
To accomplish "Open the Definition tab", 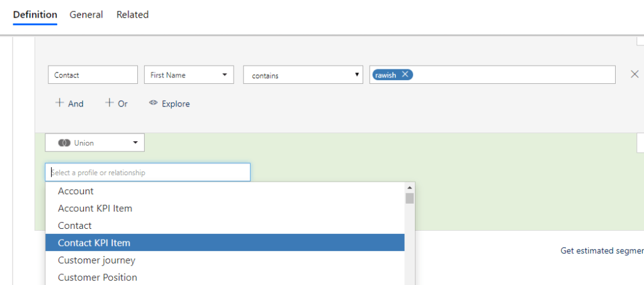I will 35,15.
